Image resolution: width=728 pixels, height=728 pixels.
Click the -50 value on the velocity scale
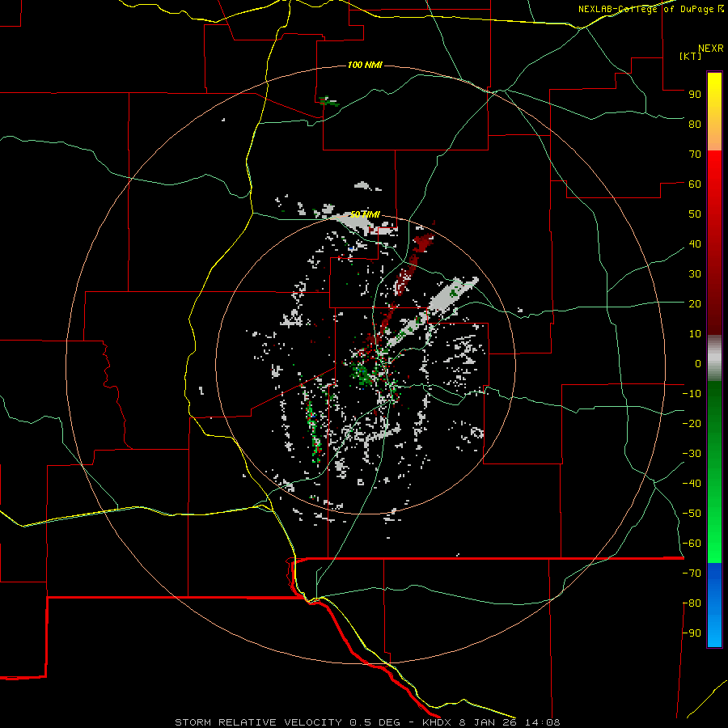[692, 514]
